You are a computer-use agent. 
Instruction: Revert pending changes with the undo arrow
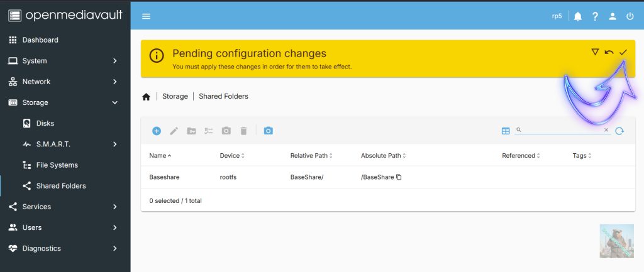tap(609, 52)
